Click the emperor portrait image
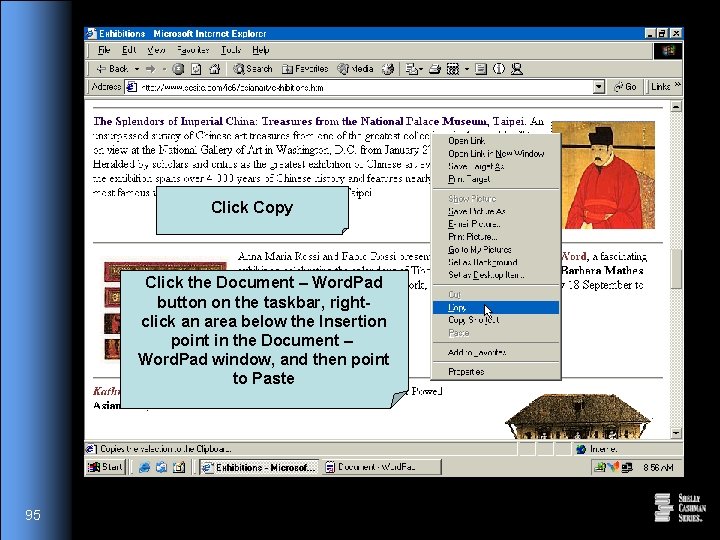The image size is (720, 540). (603, 175)
